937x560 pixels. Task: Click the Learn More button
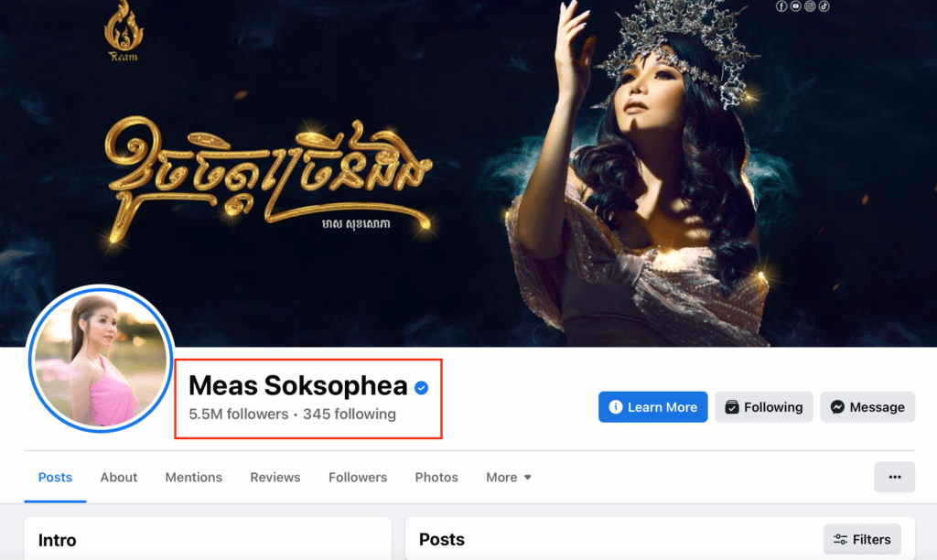(x=652, y=407)
